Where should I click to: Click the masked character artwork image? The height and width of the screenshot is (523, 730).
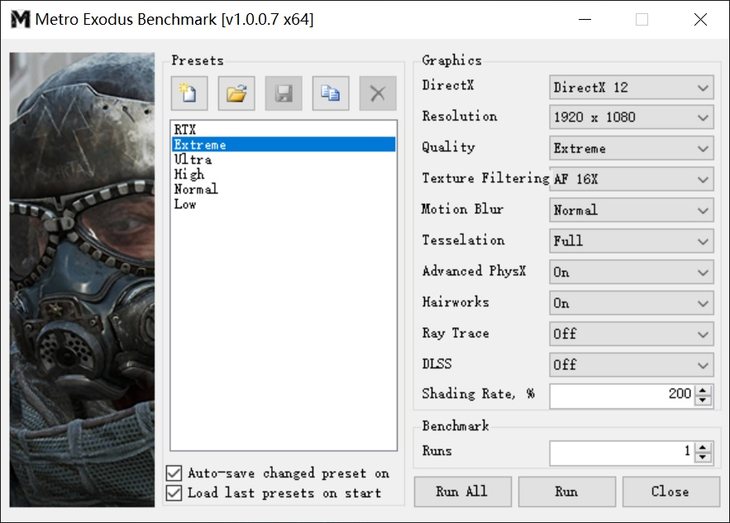82,279
